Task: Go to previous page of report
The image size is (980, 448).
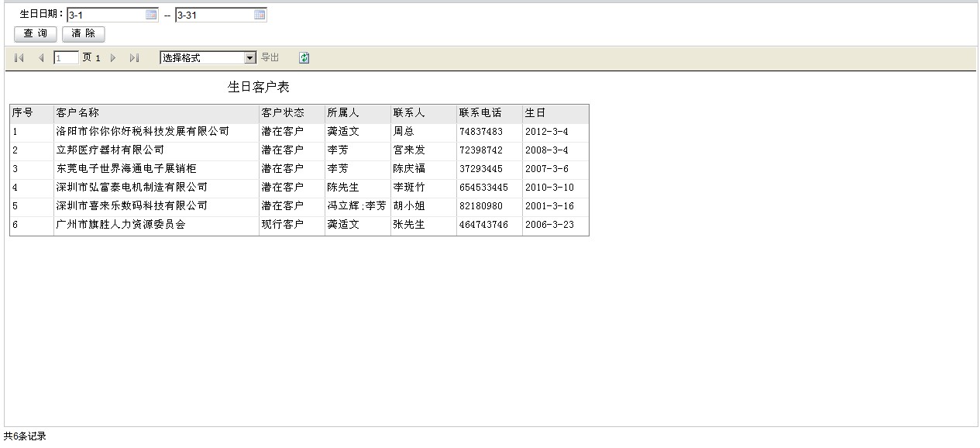Action: point(41,58)
